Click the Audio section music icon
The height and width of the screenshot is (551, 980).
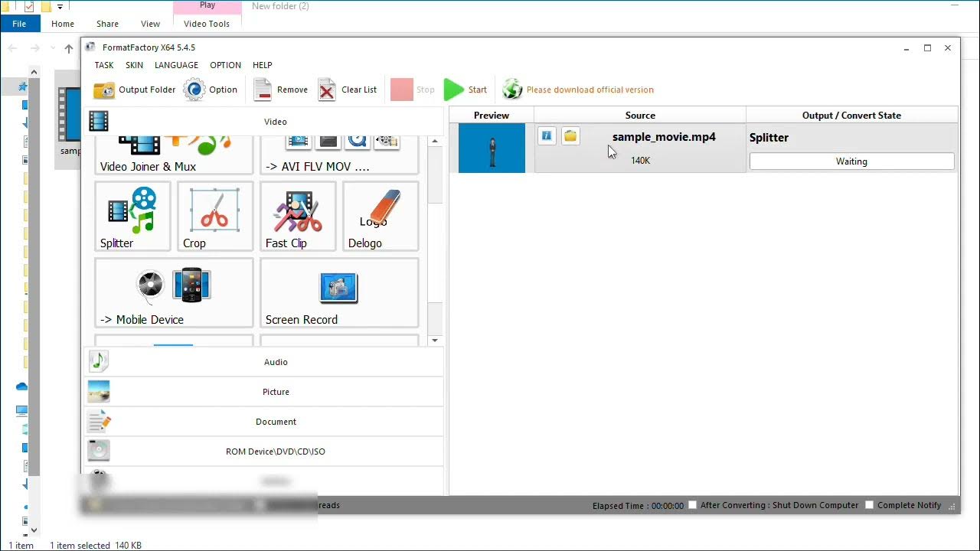(x=99, y=361)
